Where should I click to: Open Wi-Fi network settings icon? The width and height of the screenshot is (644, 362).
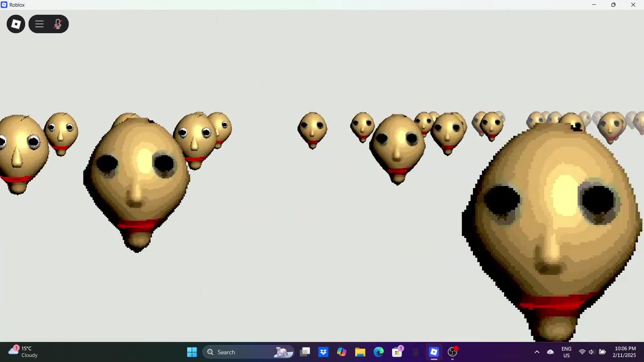582,352
